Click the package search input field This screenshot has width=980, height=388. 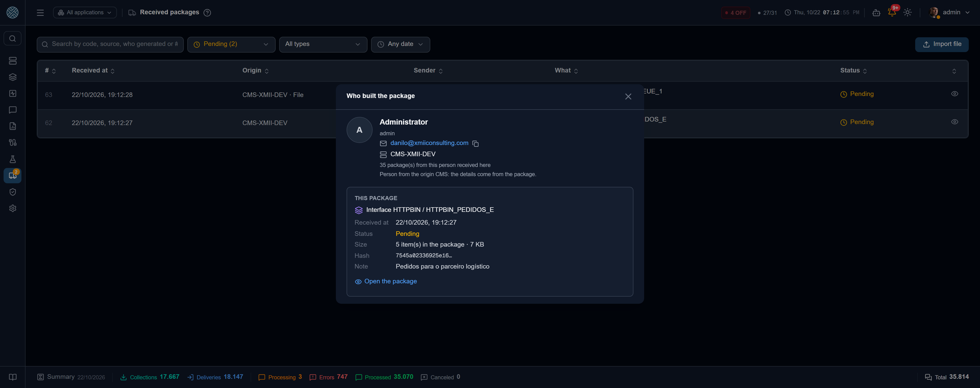(x=110, y=44)
